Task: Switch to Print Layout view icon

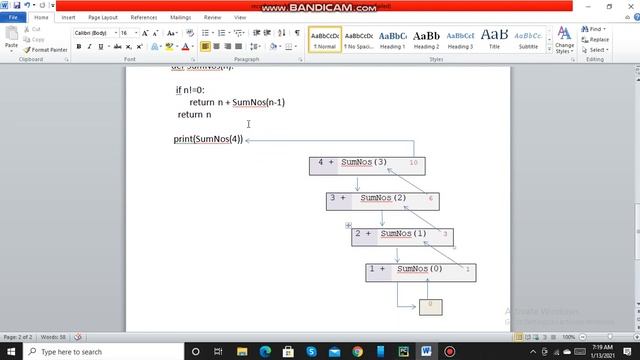Action: click(x=519, y=337)
